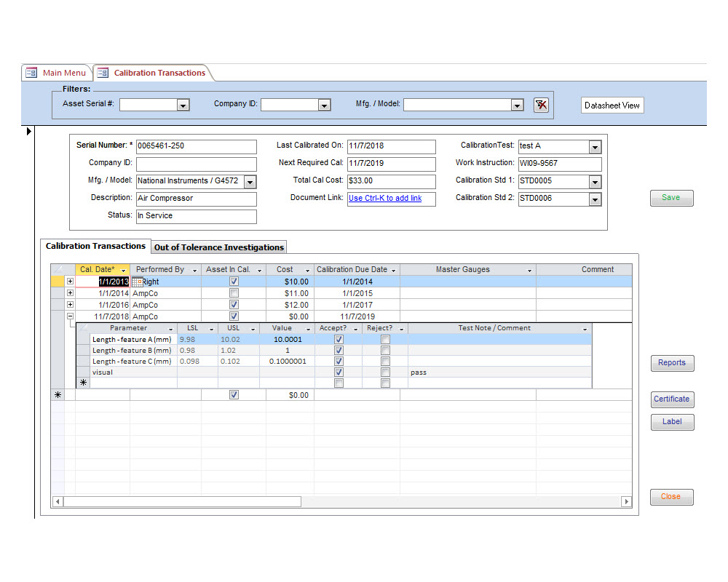Tick Reject for Length - feature A
Screen dimensions: 728x582
coord(385,339)
